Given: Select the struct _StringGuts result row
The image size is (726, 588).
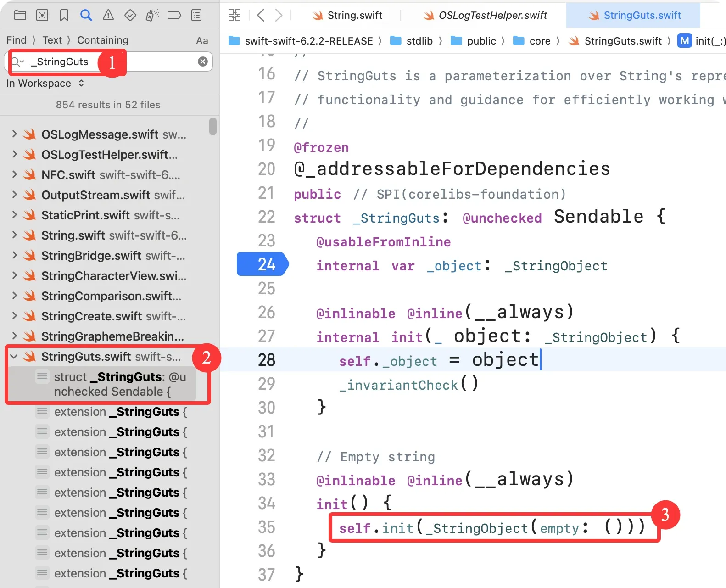Looking at the screenshot, I should [103, 384].
